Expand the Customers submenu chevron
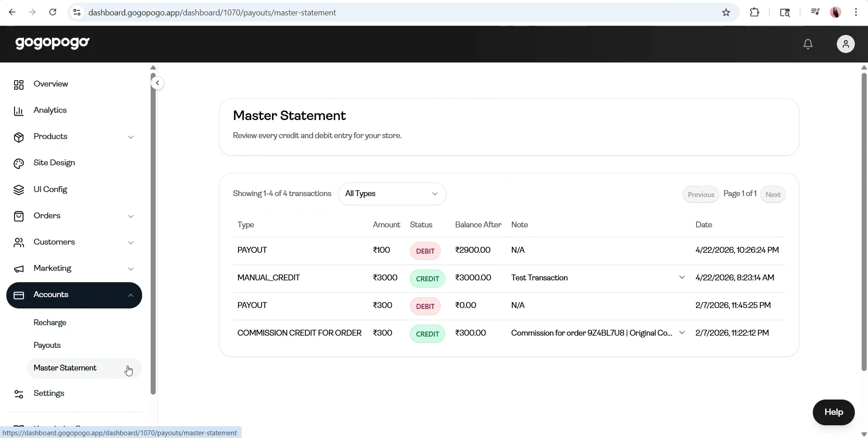Image resolution: width=868 pixels, height=438 pixels. (131, 243)
